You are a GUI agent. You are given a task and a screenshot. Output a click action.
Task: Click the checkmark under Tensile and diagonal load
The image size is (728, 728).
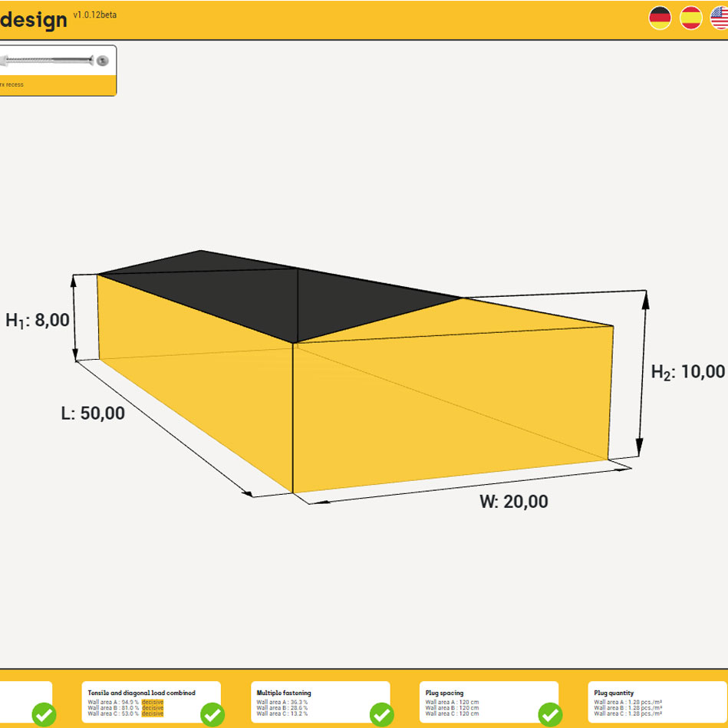[x=212, y=715]
